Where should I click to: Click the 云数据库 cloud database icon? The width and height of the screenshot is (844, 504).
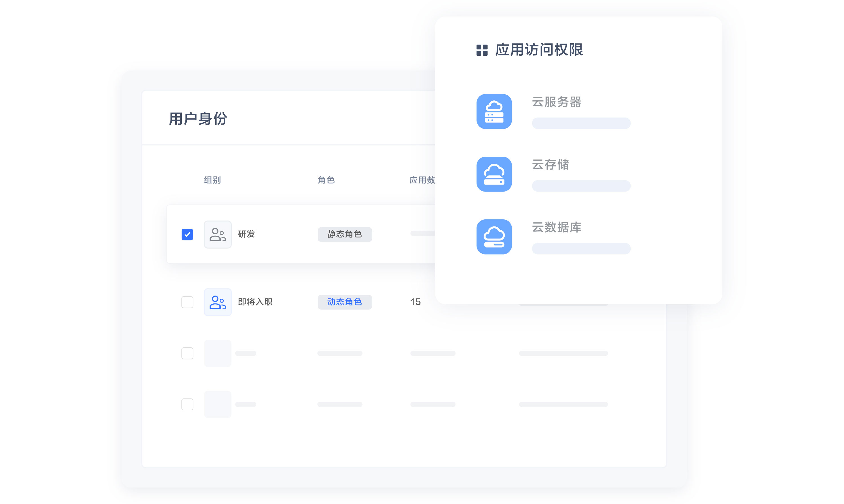pos(494,237)
